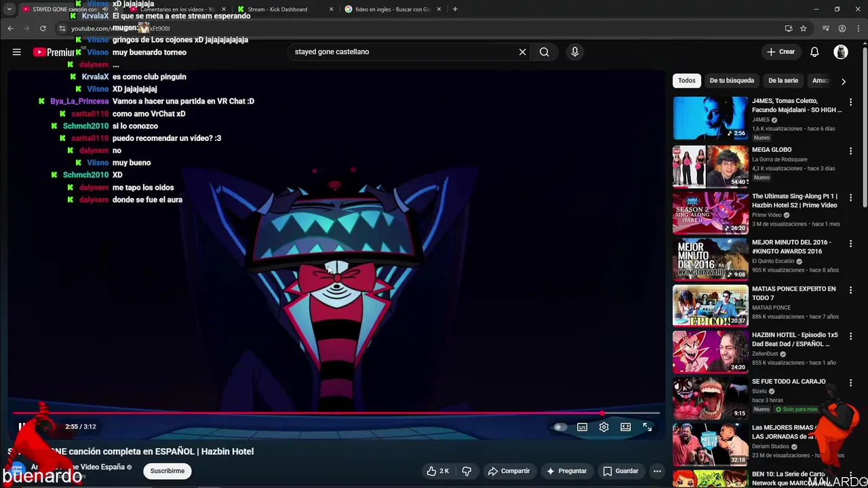Open more actions ellipsis under the video
This screenshot has width=868, height=488.
656,471
